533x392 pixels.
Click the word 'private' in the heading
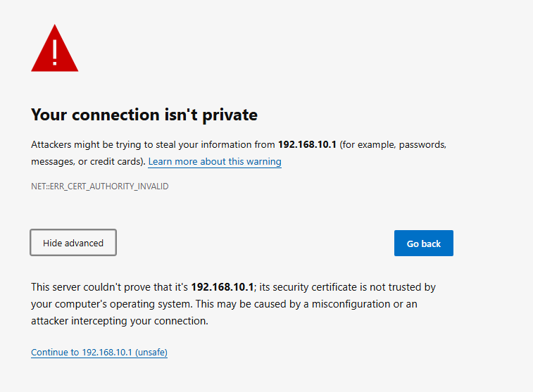pyautogui.click(x=230, y=115)
